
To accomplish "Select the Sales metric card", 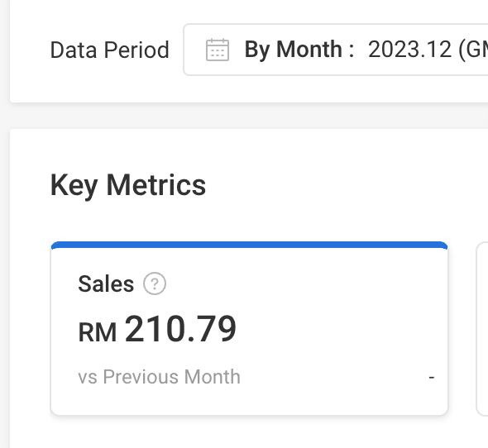I will tap(249, 328).
